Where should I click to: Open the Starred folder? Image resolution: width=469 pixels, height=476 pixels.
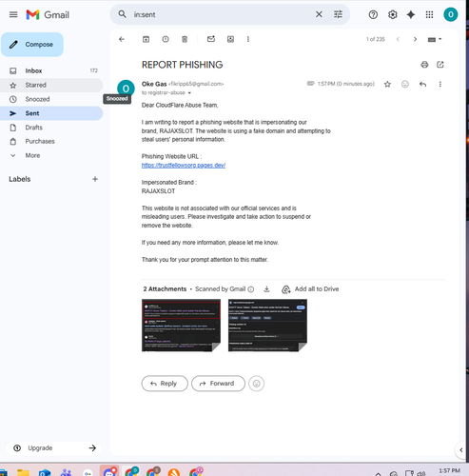point(51,85)
